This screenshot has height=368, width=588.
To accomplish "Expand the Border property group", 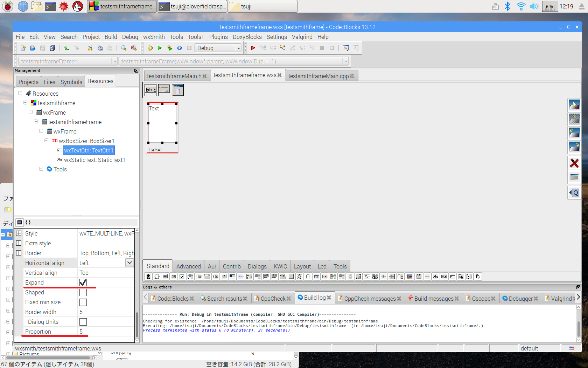I will 19,253.
